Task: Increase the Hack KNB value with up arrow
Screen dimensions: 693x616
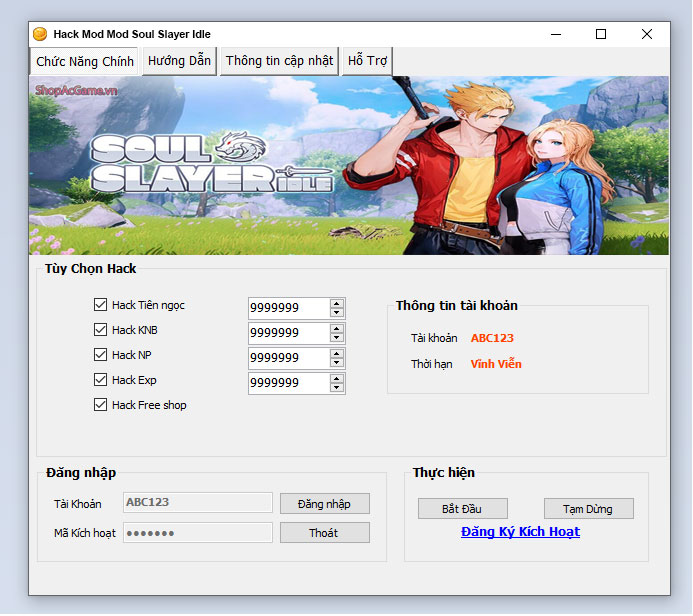Action: point(337,328)
